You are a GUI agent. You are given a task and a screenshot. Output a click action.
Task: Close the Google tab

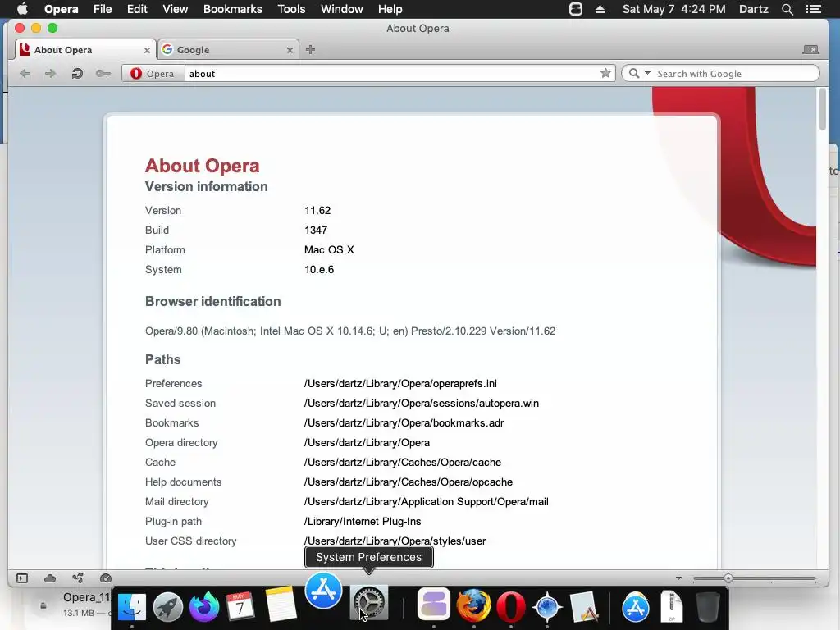pos(290,50)
